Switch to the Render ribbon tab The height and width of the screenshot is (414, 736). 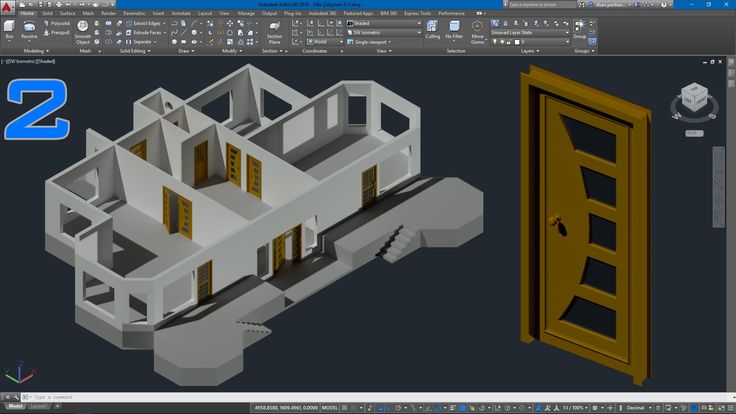(108, 14)
